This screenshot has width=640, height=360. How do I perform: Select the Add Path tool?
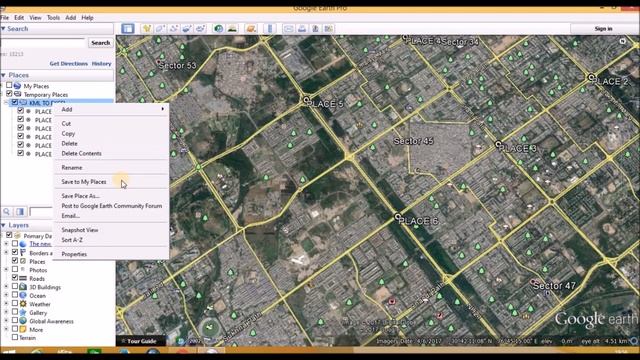174,29
